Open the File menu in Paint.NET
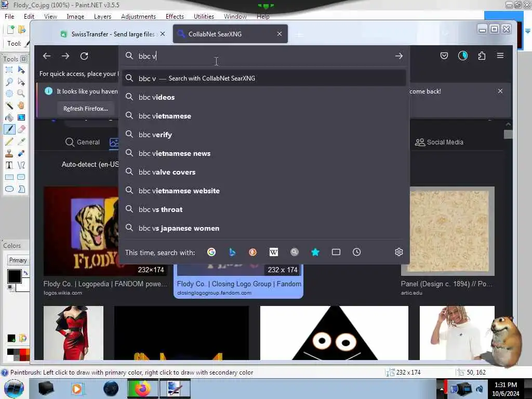The height and width of the screenshot is (399, 532). point(9,16)
